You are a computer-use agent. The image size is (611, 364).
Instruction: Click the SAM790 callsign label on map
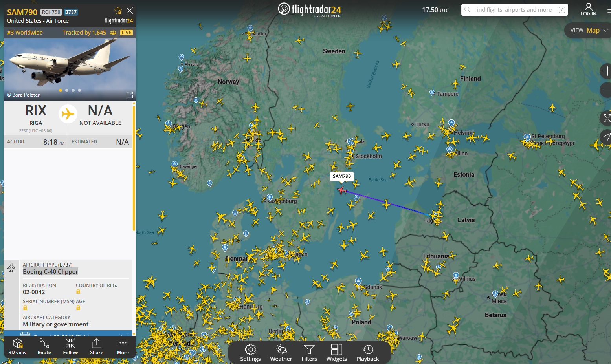click(342, 176)
